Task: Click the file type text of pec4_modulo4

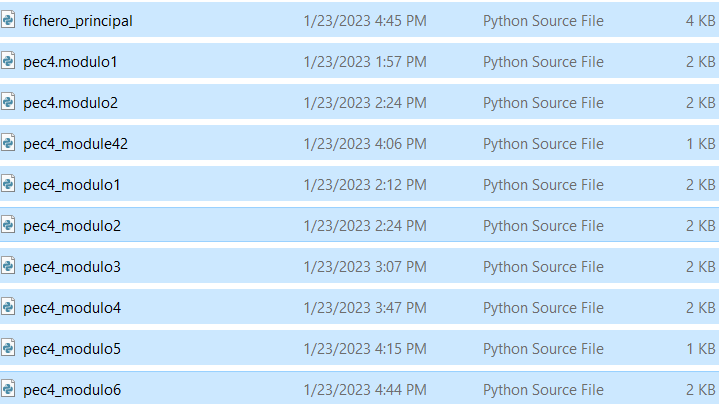Action: [543, 308]
